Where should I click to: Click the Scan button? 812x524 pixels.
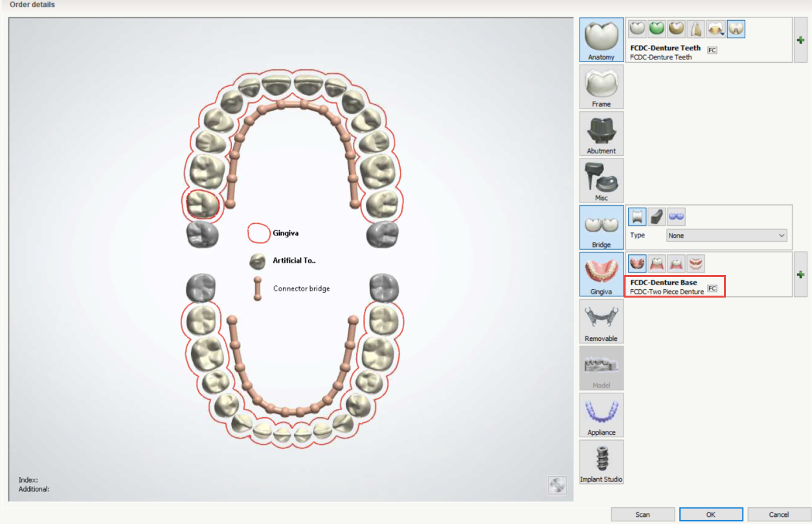[643, 514]
